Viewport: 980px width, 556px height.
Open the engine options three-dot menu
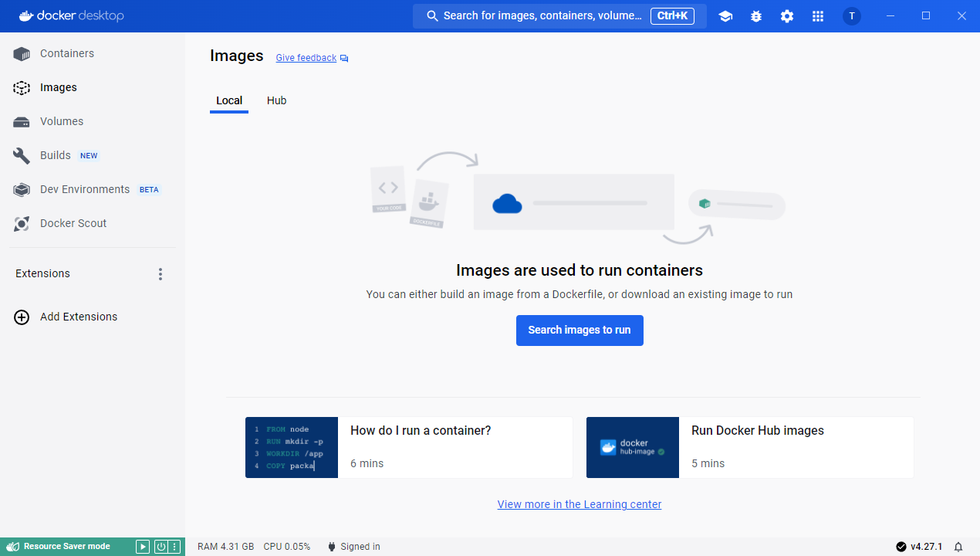pyautogui.click(x=174, y=547)
